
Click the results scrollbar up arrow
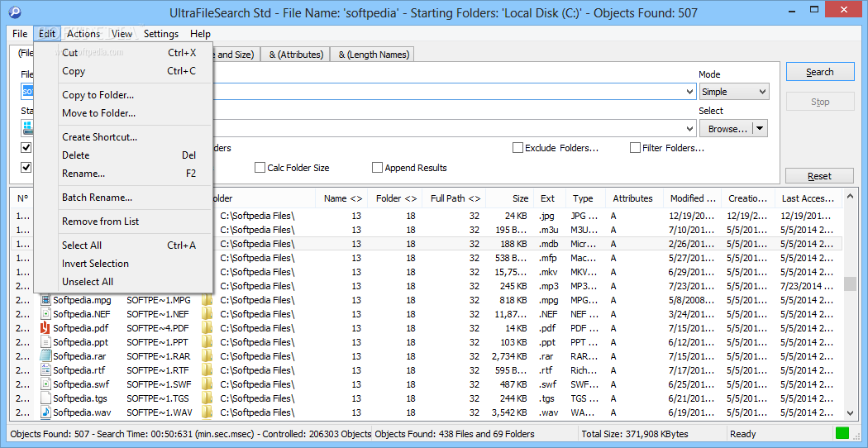click(850, 198)
